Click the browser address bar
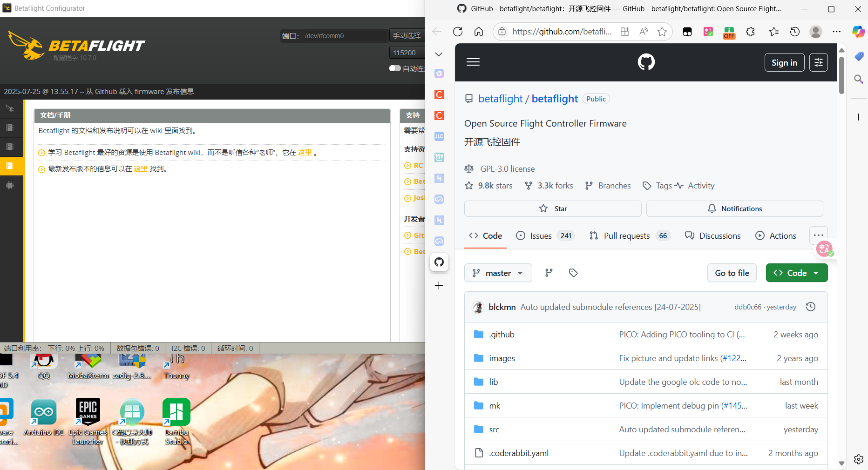The width and height of the screenshot is (868, 470). [x=561, y=32]
